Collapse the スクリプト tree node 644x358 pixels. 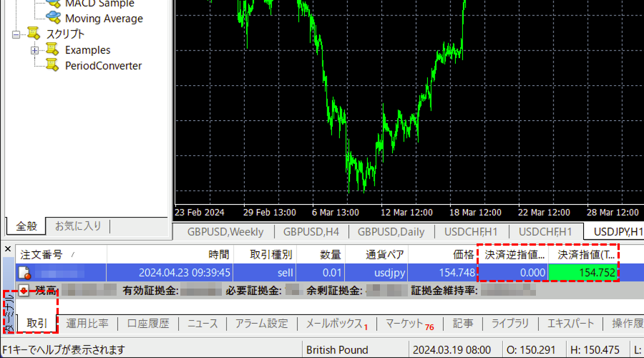(x=16, y=34)
